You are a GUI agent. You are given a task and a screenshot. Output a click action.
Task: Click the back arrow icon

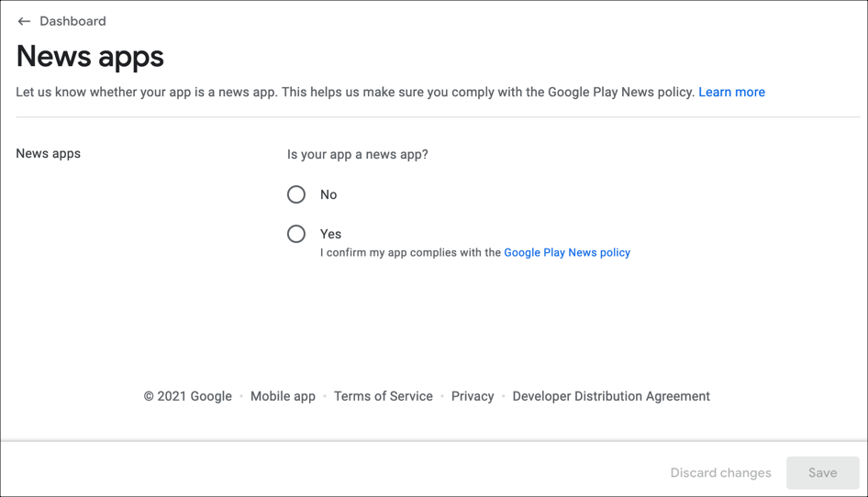pyautogui.click(x=24, y=21)
